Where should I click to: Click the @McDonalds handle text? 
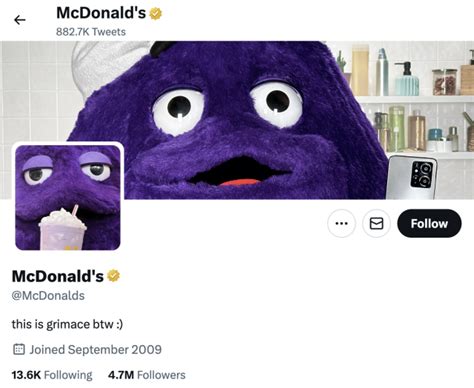[x=48, y=296]
